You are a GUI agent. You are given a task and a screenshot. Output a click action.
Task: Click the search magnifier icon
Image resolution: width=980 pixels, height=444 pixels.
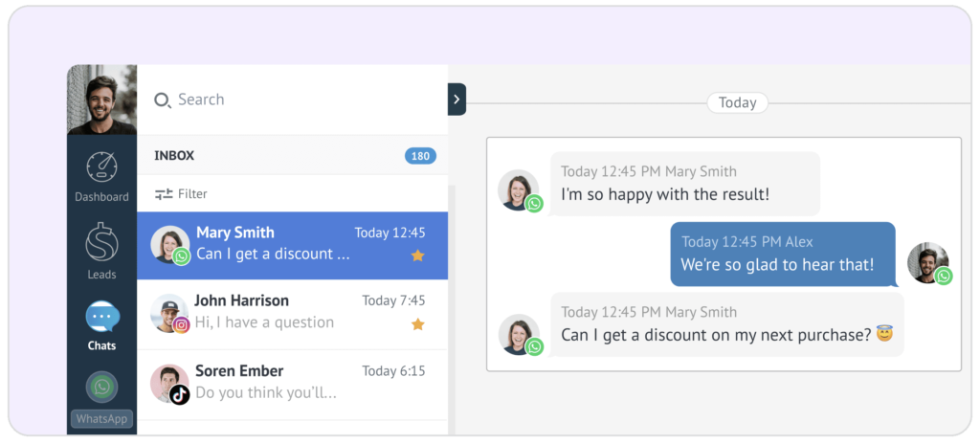(x=163, y=100)
